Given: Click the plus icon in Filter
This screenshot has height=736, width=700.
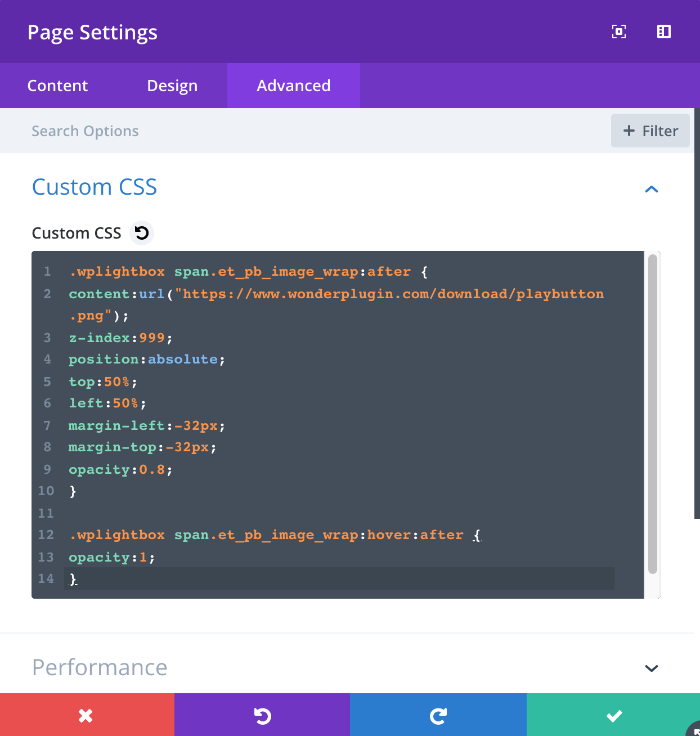Looking at the screenshot, I should pyautogui.click(x=629, y=131).
